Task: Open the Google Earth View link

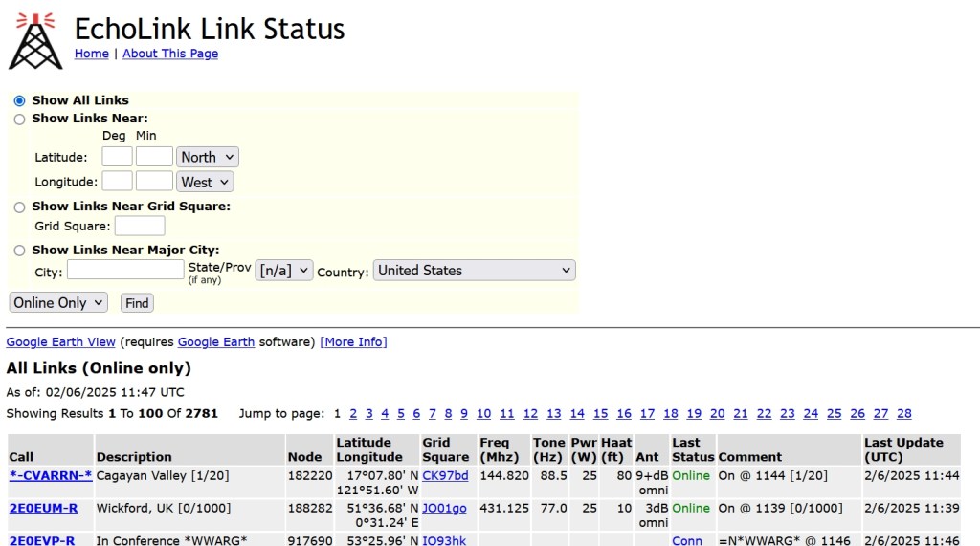Action: tap(61, 342)
